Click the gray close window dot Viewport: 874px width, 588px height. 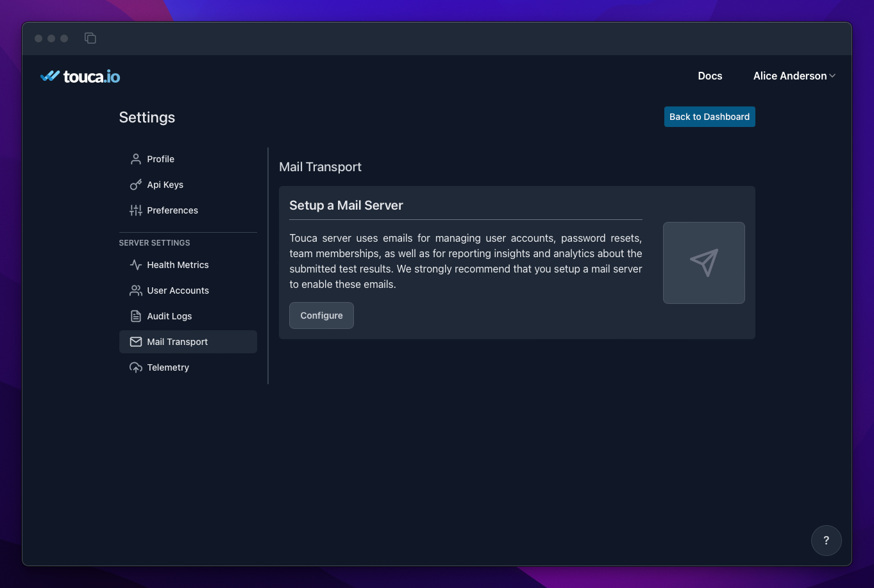(x=38, y=38)
